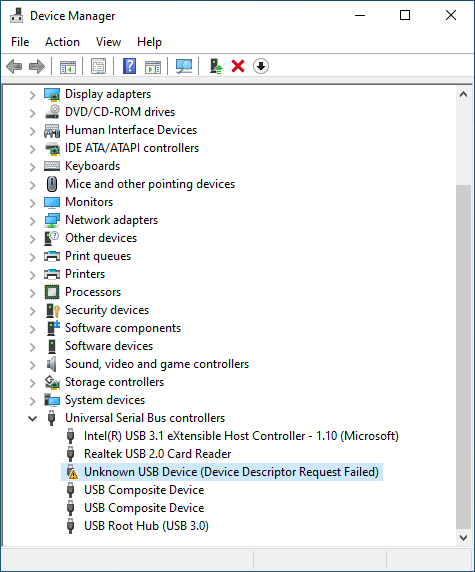
Task: Click the Forward arrow toolbar icon
Action: [37, 66]
